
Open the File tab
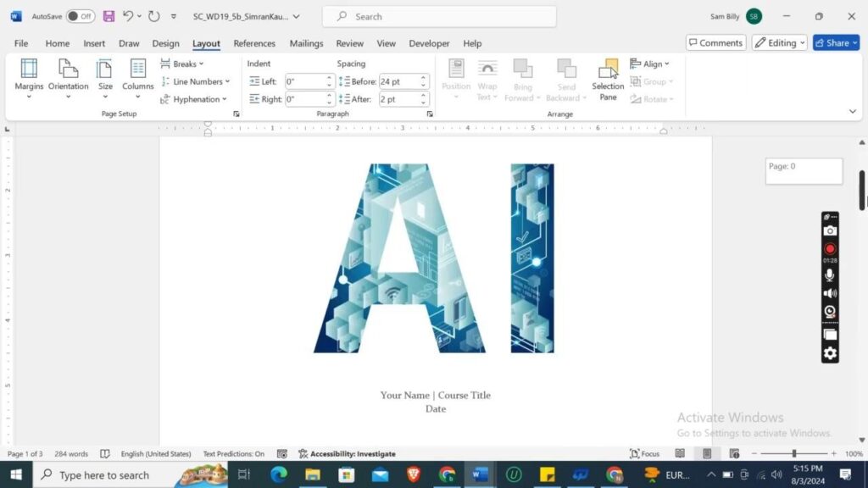(21, 43)
